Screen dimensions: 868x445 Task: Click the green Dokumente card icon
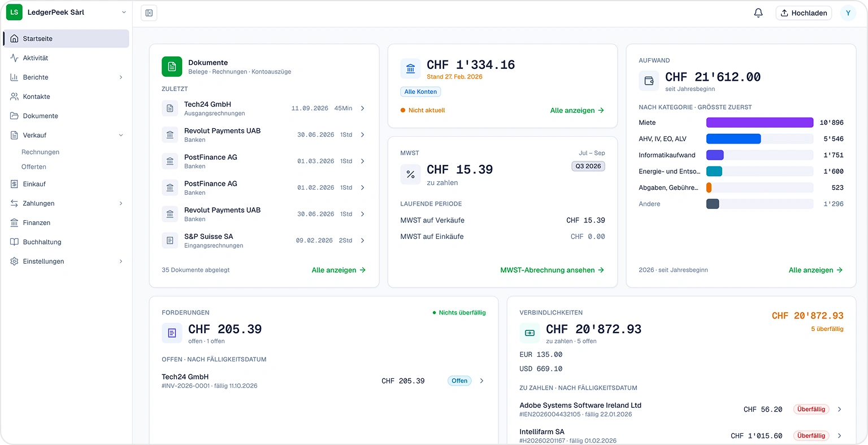click(172, 67)
